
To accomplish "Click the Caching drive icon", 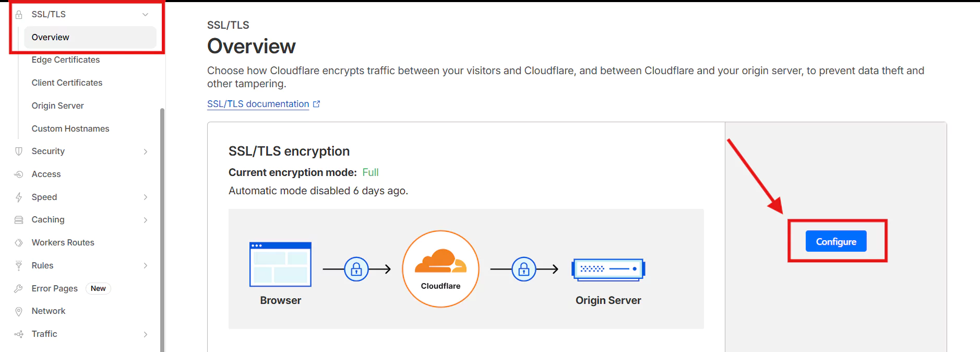I will pos(19,220).
